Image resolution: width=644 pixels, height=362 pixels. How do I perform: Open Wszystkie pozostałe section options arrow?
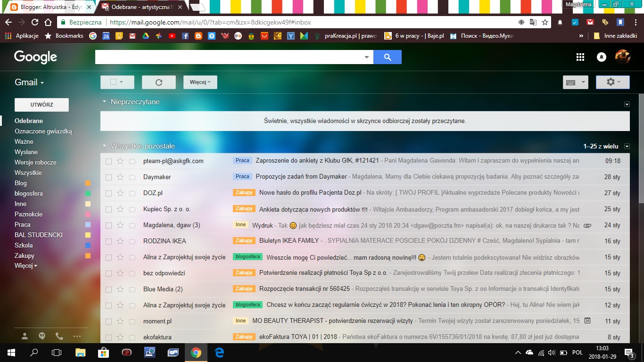pos(627,147)
